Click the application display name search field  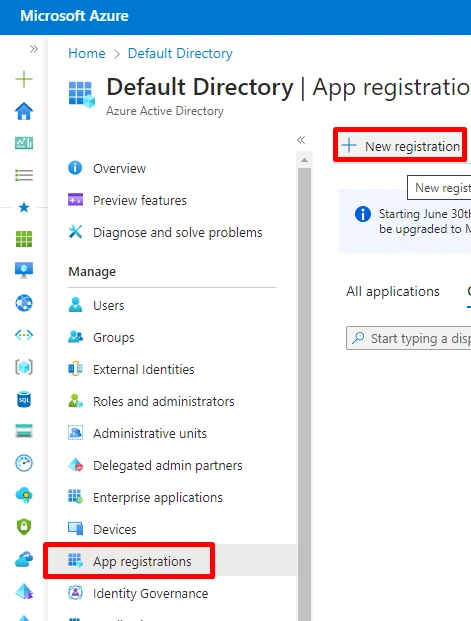pos(408,338)
